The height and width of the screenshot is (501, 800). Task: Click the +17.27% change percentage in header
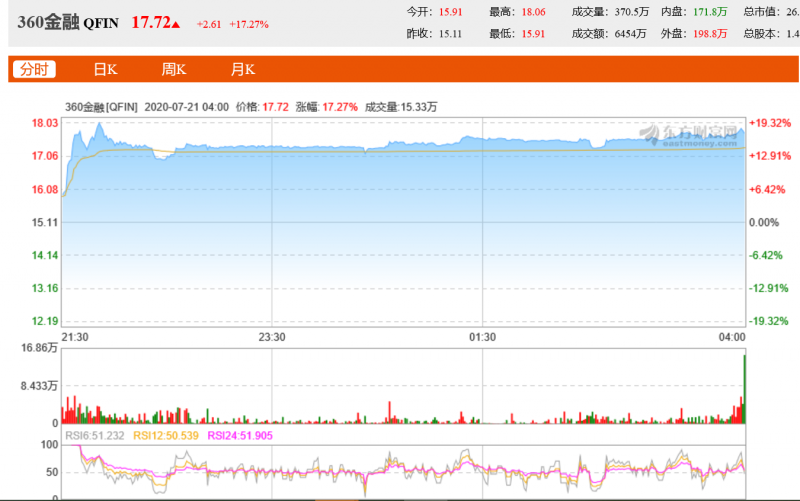pos(249,24)
